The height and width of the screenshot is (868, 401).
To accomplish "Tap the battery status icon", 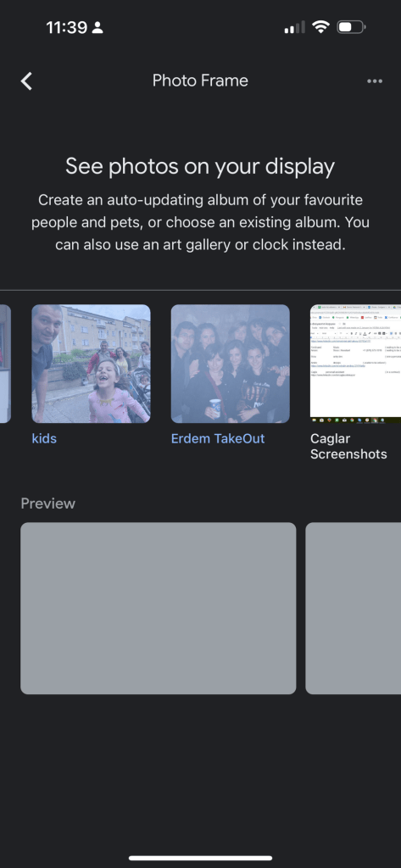I will point(351,26).
